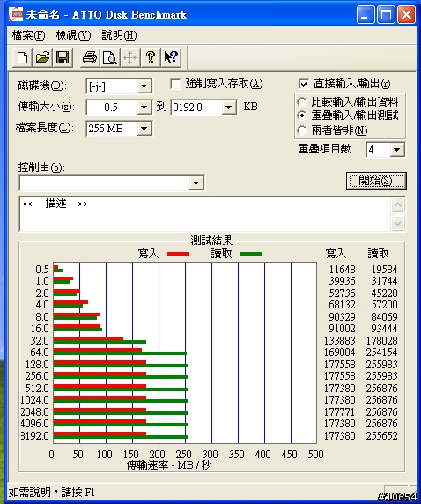Viewport: 421px width, 504px height.
Task: Click the status bar text 如需說明，請按 F1
Action: 52,493
